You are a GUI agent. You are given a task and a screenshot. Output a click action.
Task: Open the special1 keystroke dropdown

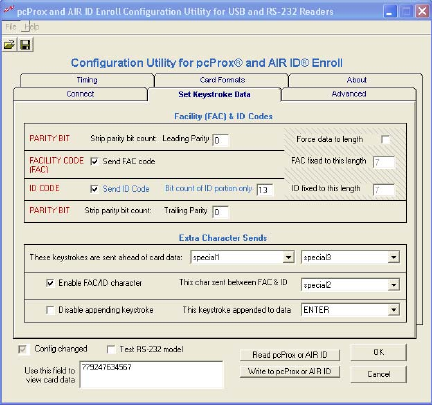coord(288,257)
